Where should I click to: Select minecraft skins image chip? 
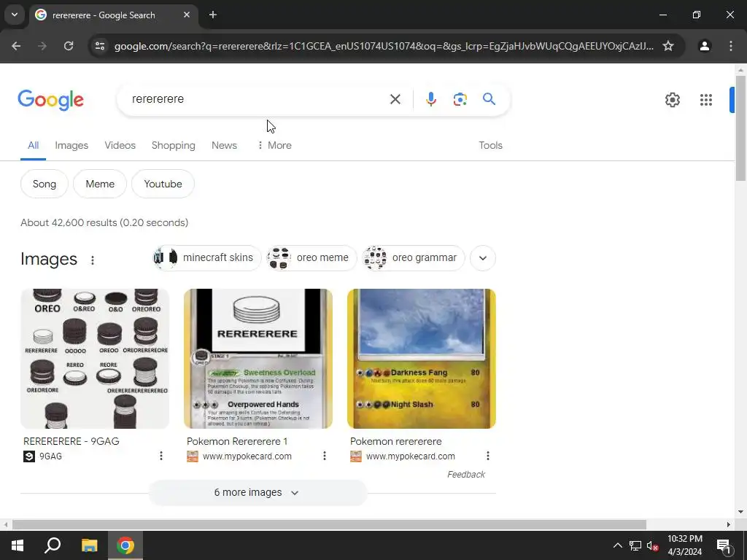pyautogui.click(x=206, y=257)
